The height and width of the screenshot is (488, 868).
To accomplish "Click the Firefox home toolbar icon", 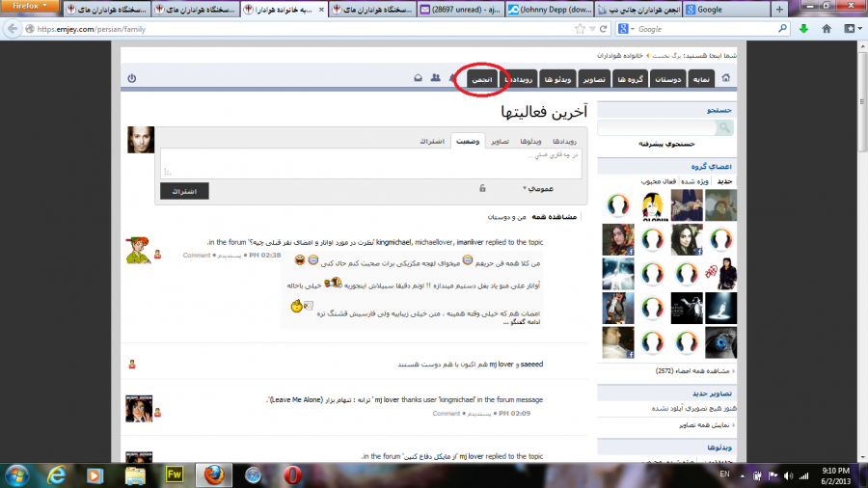I will click(x=828, y=29).
